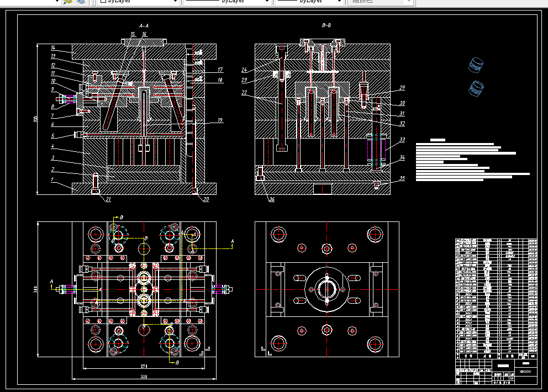The width and height of the screenshot is (548, 392).
Task: Pick part balloon number 10
Action: pos(53,81)
